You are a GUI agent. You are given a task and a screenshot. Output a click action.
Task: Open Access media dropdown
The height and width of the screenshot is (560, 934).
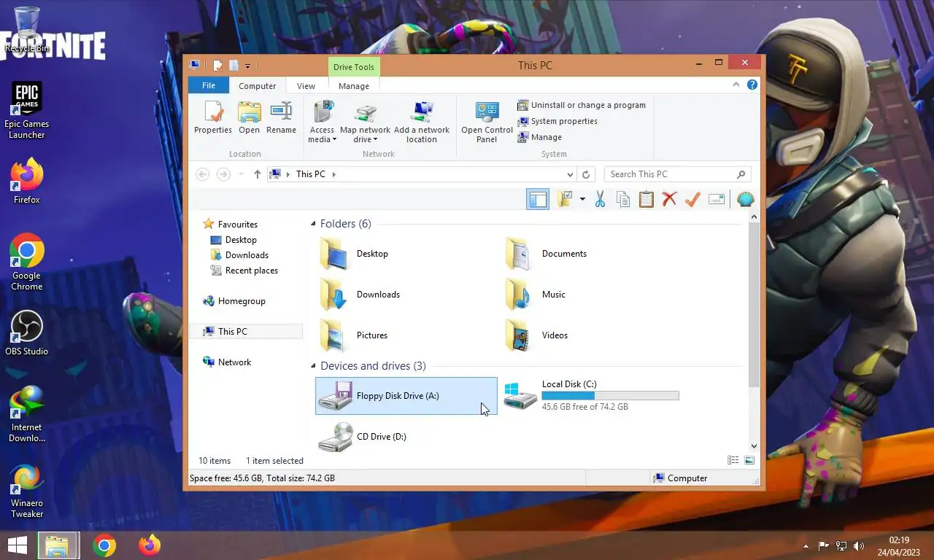pyautogui.click(x=322, y=122)
